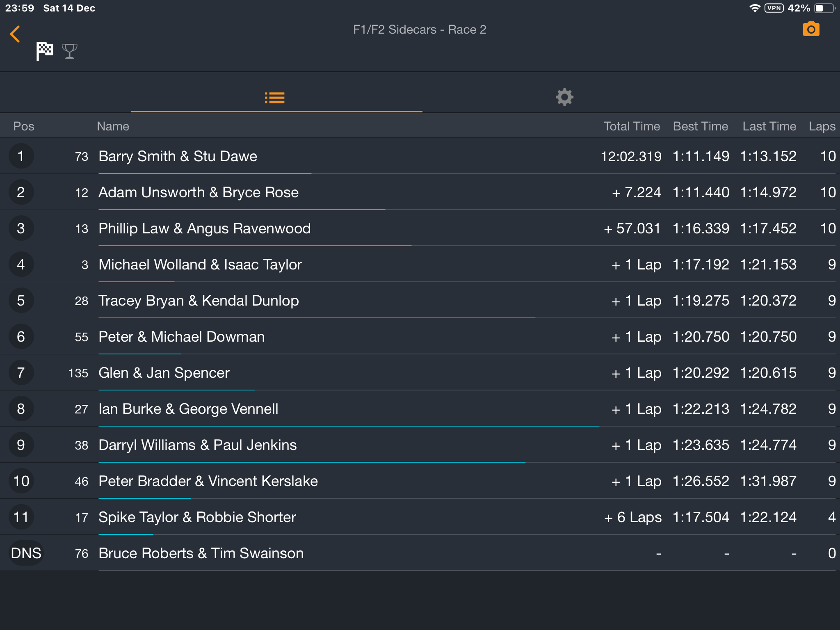Sort by Best Time column header
840x630 pixels.
[701, 126]
